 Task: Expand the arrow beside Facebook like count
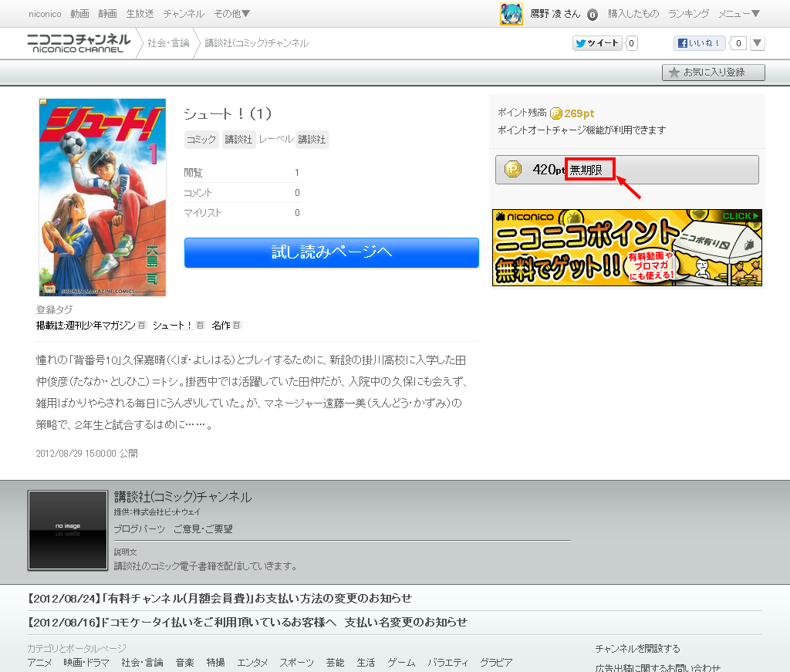pyautogui.click(x=758, y=43)
